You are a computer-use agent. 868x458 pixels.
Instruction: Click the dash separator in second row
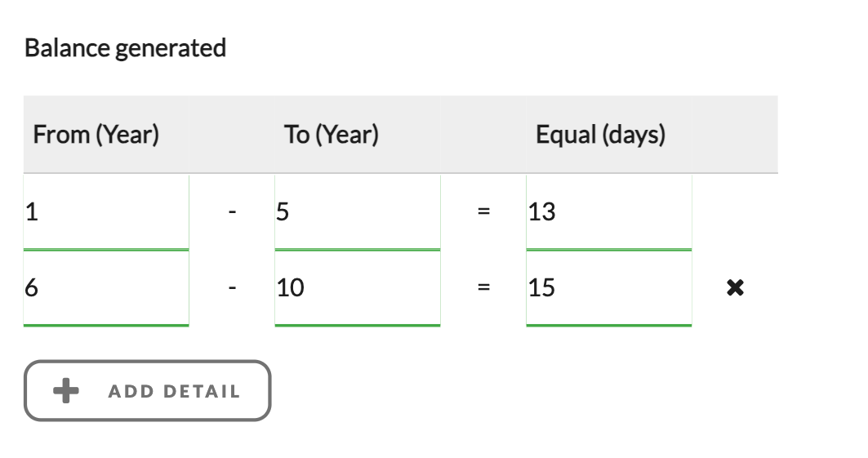click(233, 287)
